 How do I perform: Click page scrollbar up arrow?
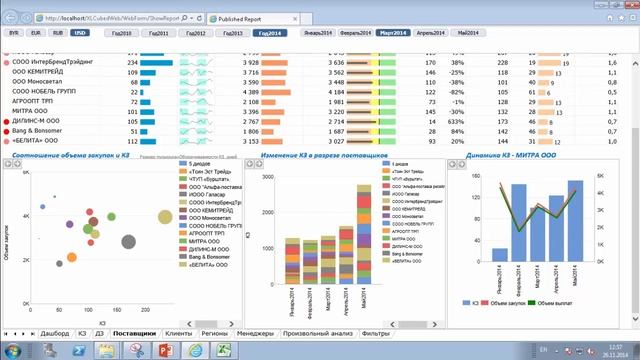tap(635, 63)
